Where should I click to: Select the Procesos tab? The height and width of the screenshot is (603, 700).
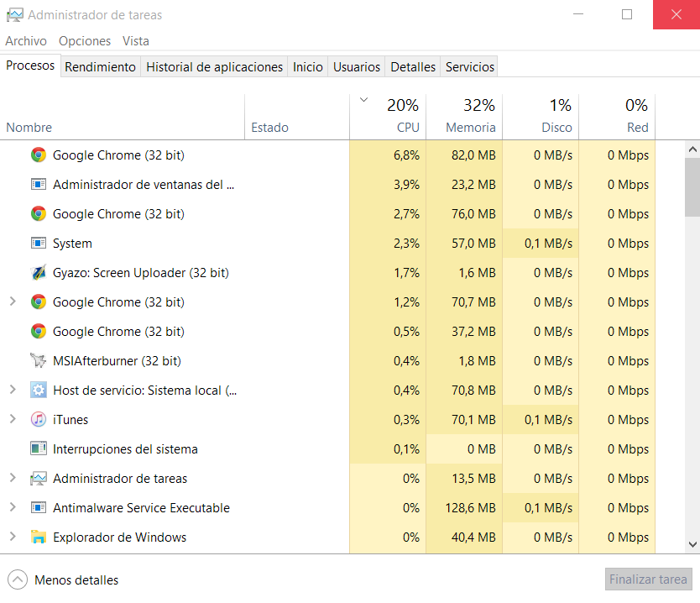(x=30, y=66)
